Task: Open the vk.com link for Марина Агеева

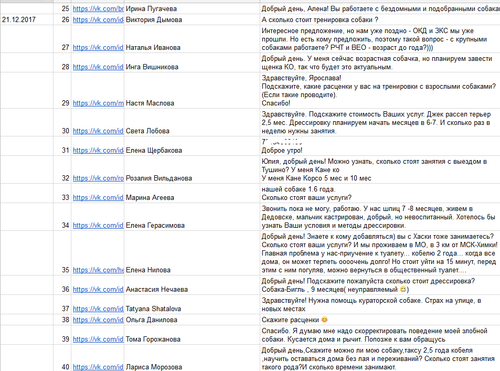Action: (98, 198)
